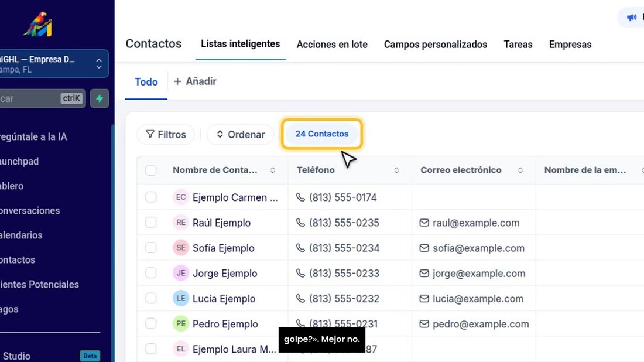Click the RE avatar for Raúl Ejemplo

point(181,223)
